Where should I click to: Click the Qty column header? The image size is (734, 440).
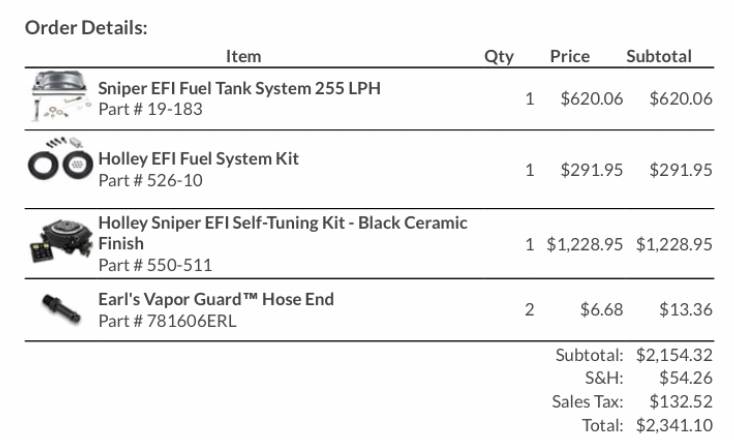point(499,57)
